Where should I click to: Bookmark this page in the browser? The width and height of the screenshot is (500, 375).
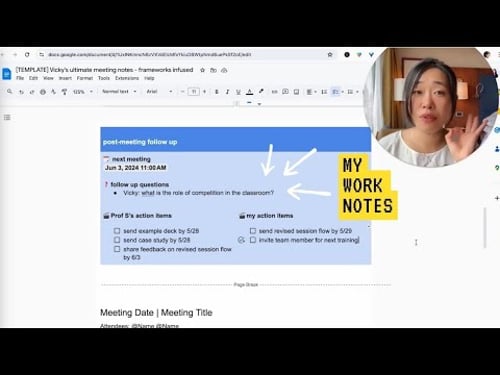coord(330,54)
